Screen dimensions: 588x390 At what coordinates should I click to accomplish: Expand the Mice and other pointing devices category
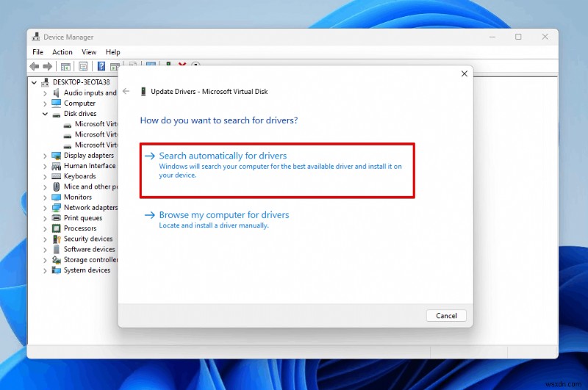[45, 187]
